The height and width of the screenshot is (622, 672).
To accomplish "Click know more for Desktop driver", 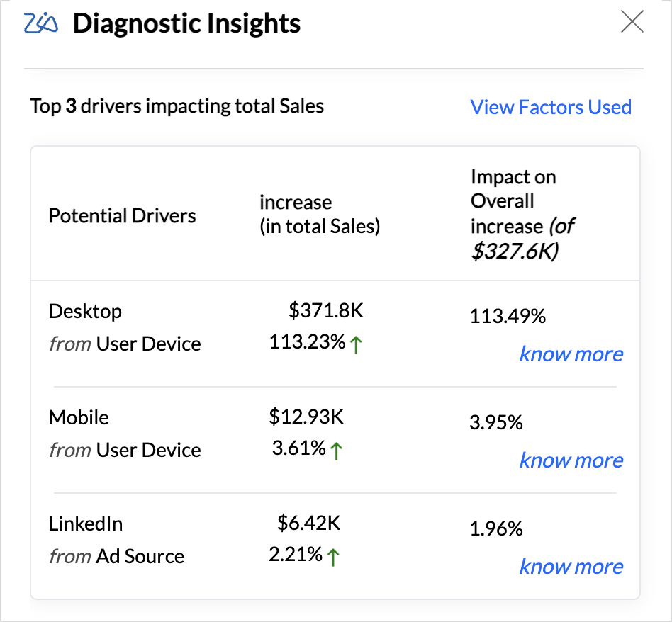I will (571, 354).
